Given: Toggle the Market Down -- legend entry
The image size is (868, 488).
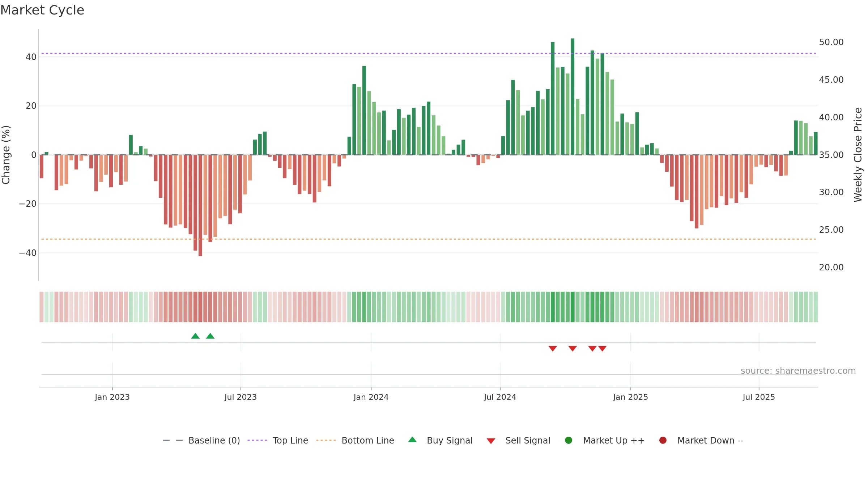Looking at the screenshot, I should [701, 440].
